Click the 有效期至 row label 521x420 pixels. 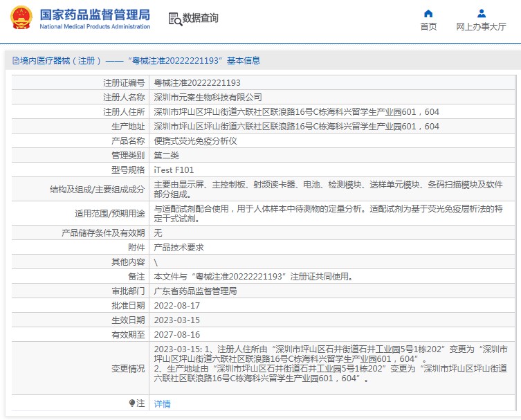(128, 335)
